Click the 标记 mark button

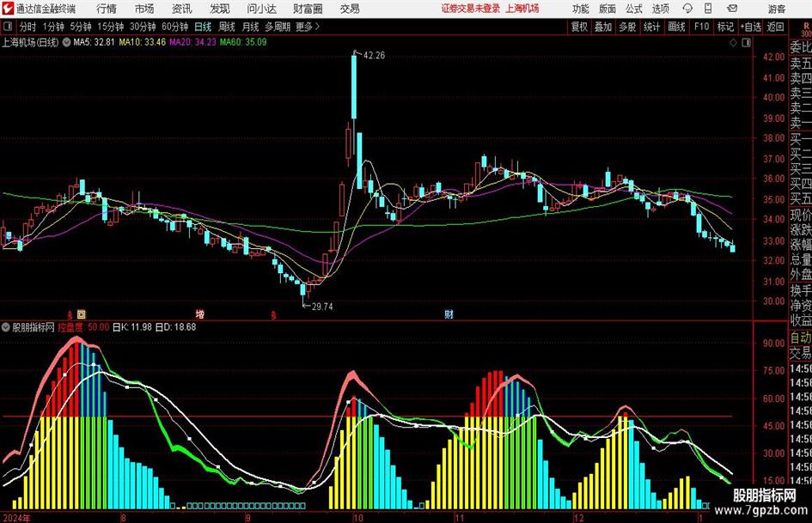(725, 27)
